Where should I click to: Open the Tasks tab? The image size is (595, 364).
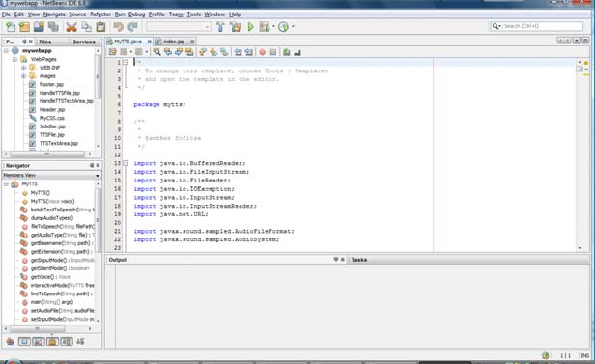point(358,260)
